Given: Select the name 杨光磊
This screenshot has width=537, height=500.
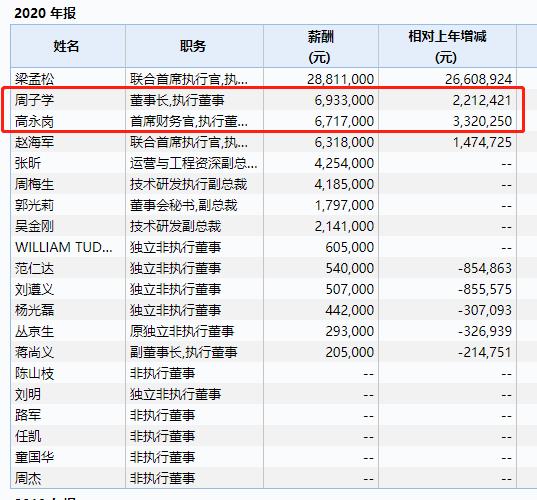Looking at the screenshot, I should 34,310.
